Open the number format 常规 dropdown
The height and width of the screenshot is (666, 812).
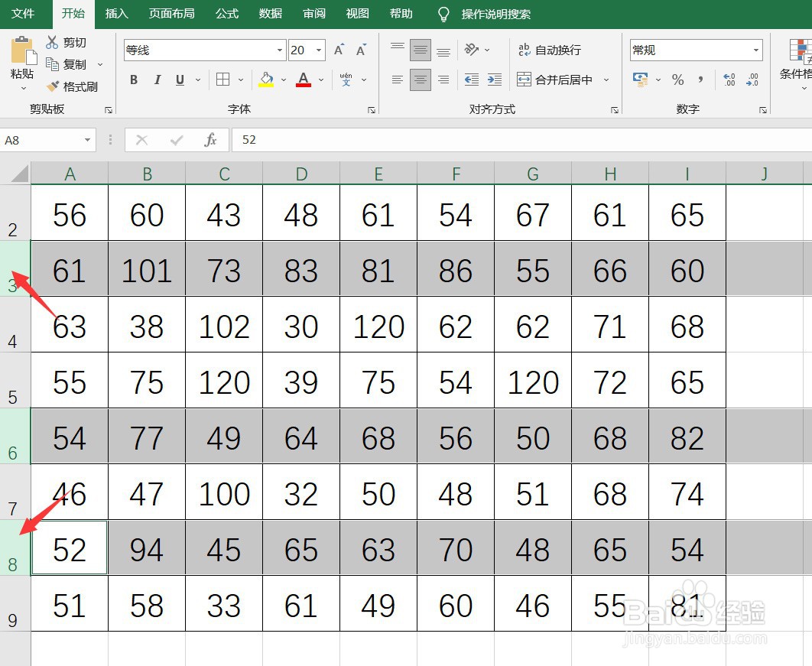pyautogui.click(x=756, y=50)
